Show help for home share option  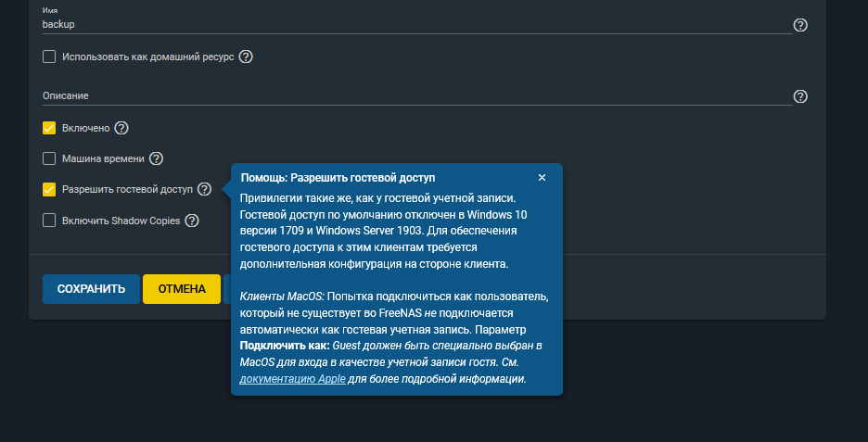[x=246, y=57]
